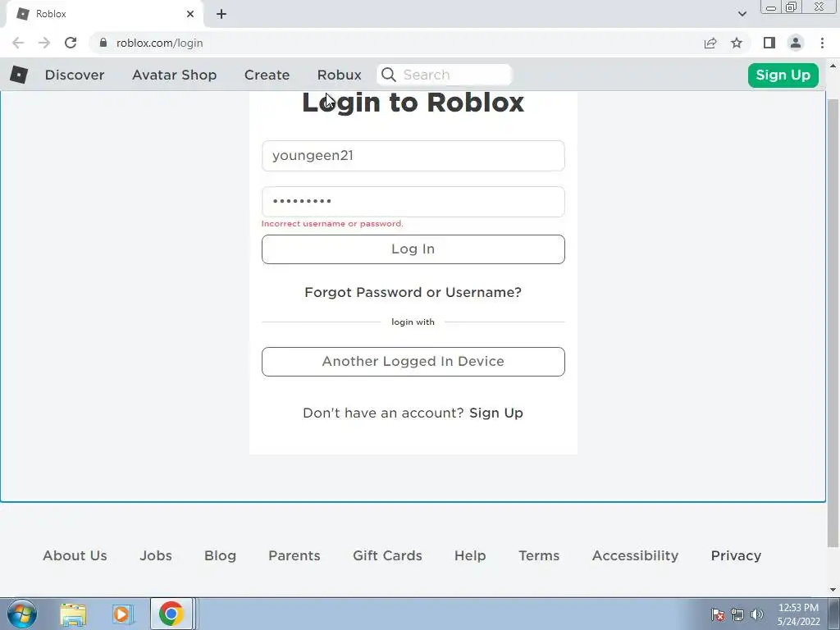Open the Terms footer link
This screenshot has width=840, height=630.
(539, 555)
